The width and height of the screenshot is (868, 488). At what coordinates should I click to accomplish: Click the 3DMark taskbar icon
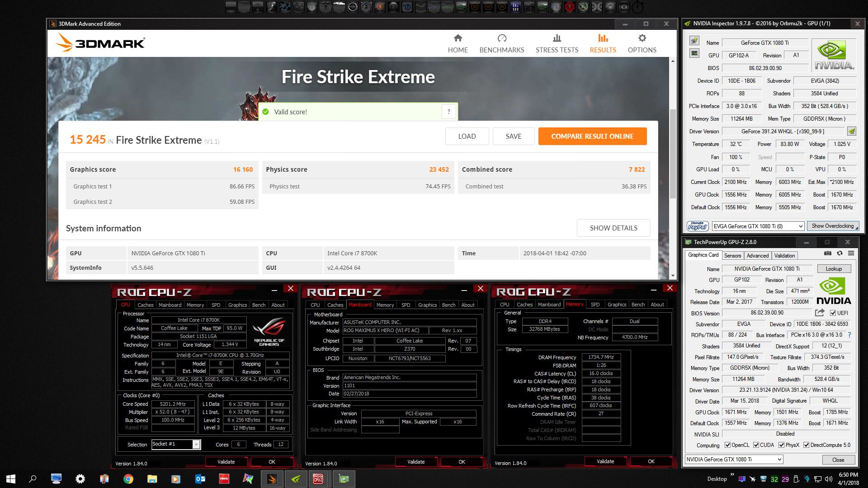pos(272,479)
